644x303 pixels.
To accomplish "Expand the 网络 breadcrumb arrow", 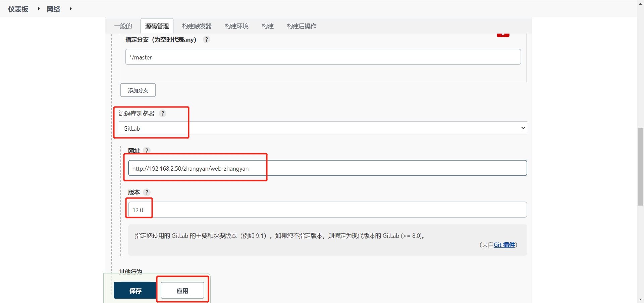I will pos(71,9).
